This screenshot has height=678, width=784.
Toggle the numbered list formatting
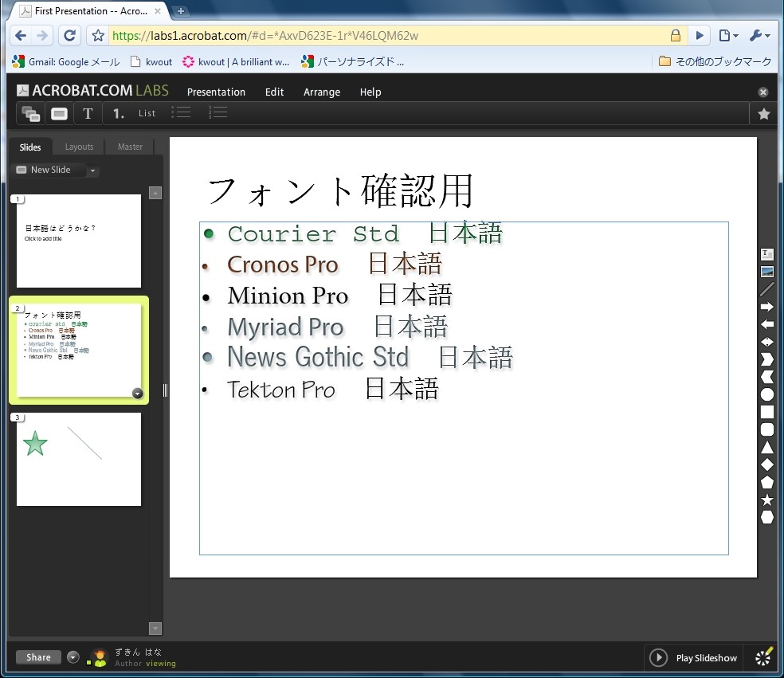coord(217,113)
